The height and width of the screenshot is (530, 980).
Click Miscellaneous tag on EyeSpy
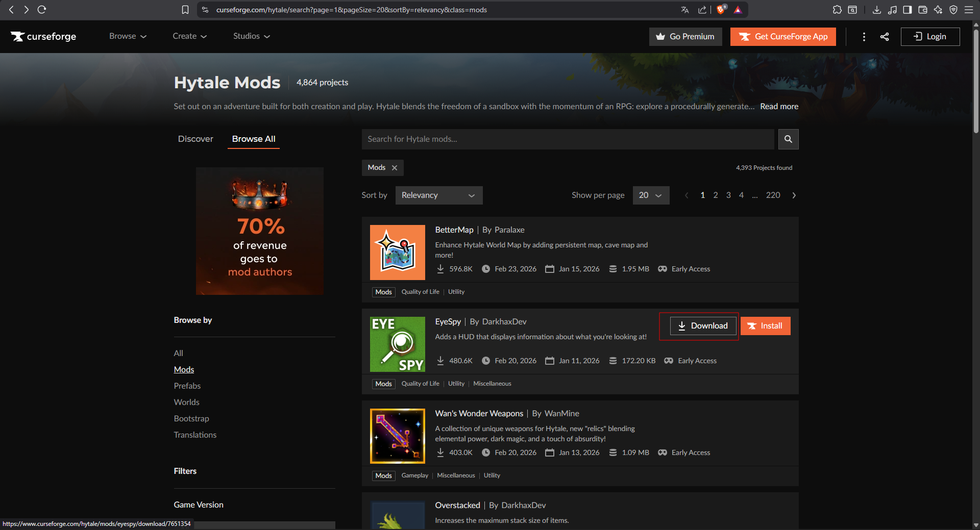point(492,384)
